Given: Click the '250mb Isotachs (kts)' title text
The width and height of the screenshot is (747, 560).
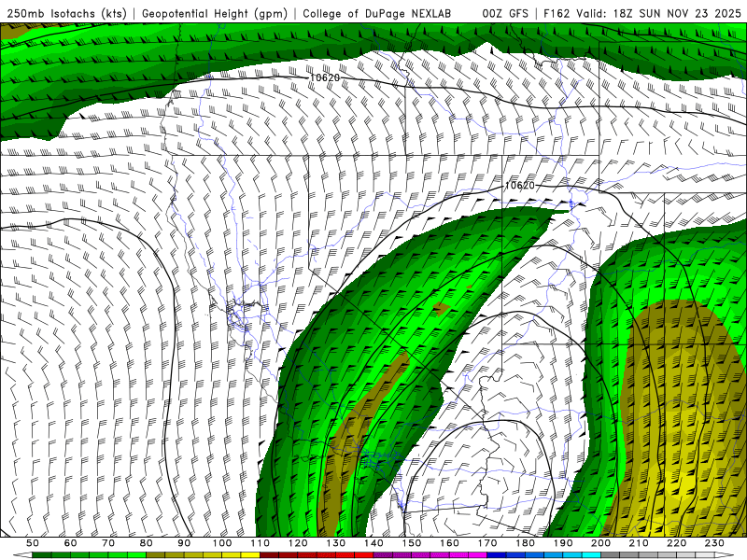Looking at the screenshot, I should pos(66,13).
